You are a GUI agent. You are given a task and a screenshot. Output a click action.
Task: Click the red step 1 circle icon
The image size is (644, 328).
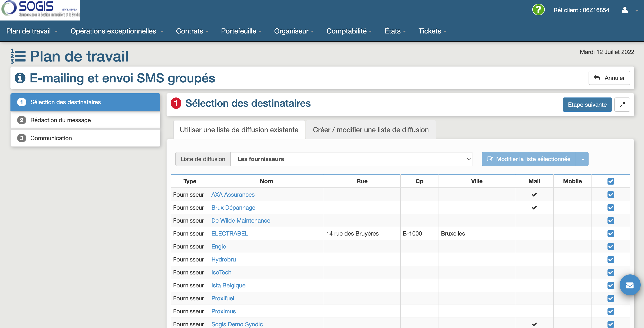click(x=176, y=103)
